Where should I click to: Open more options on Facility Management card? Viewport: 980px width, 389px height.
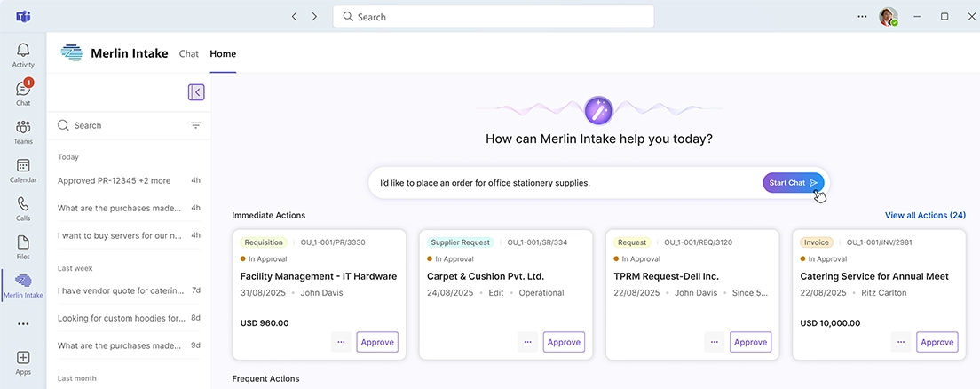click(341, 342)
